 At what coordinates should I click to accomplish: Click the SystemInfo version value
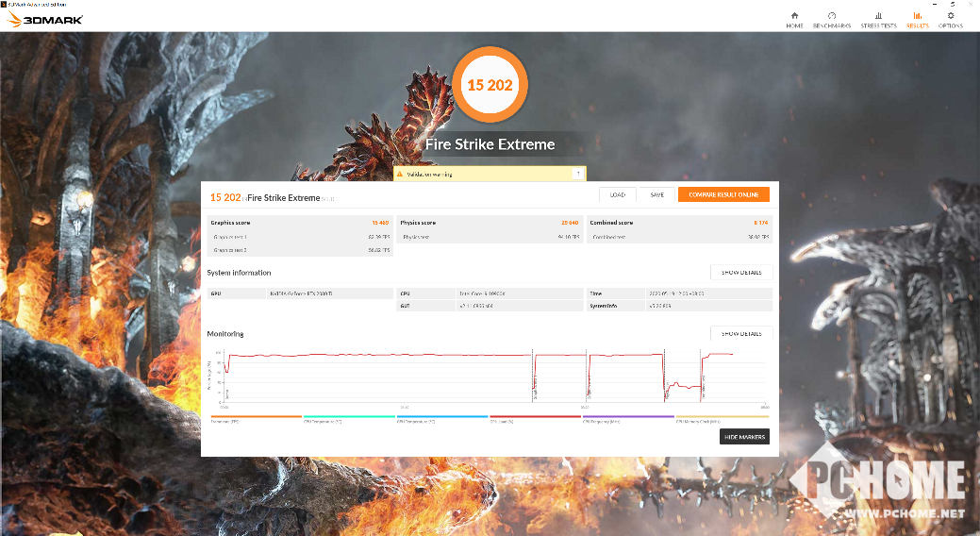click(708, 306)
